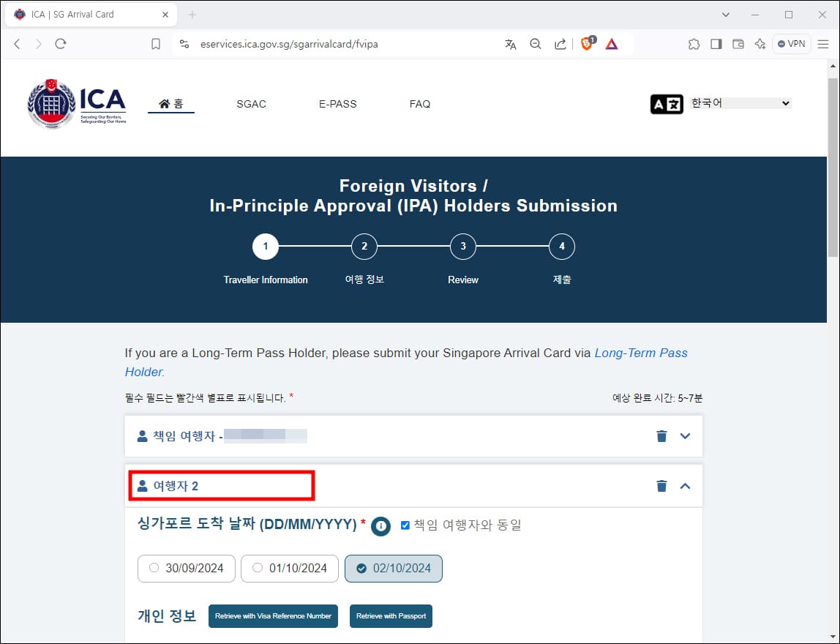
Task: Delete 여행자 2 using the trash icon
Action: [x=661, y=485]
